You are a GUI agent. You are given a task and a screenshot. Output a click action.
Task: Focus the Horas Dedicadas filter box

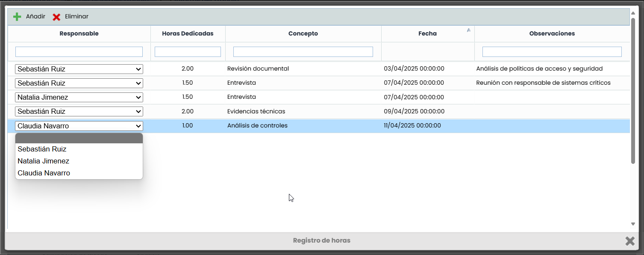(188, 52)
